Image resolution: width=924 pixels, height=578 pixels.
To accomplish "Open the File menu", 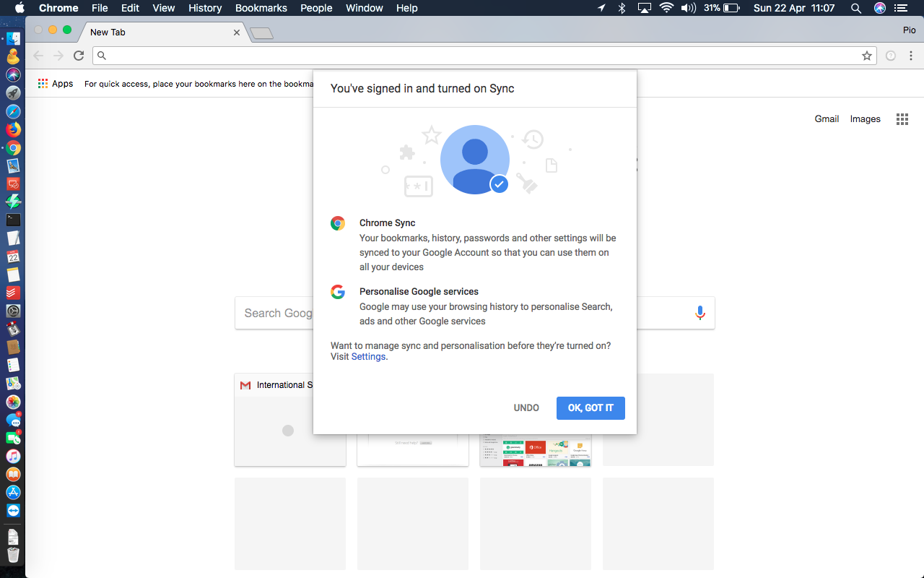I will pos(100,8).
